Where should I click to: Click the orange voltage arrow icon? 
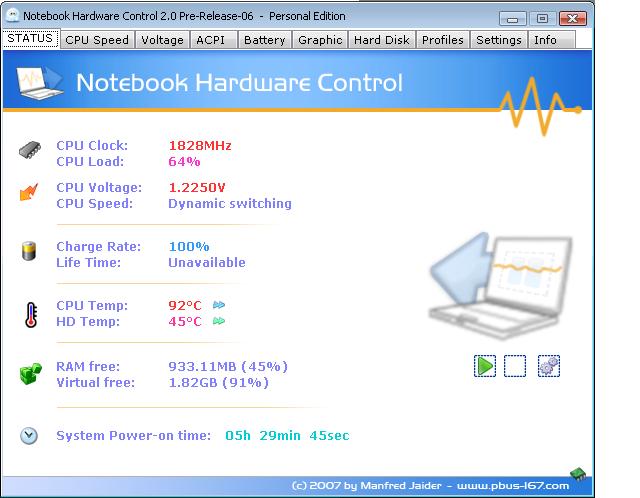coord(29,192)
